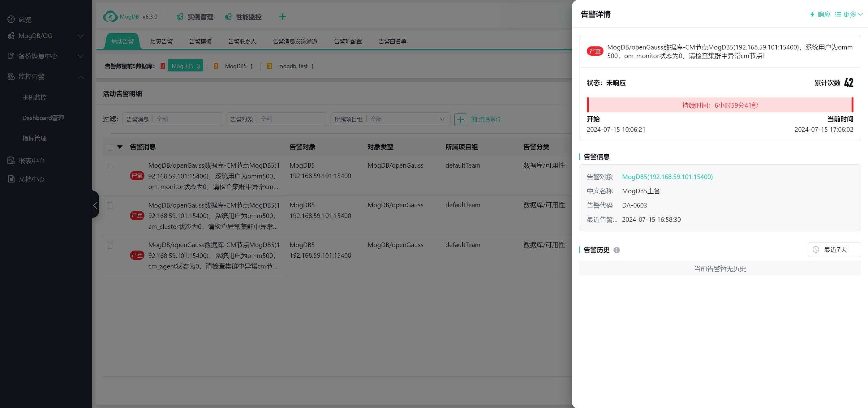
Task: Open Dashboard管理 in the sidebar
Action: pos(43,118)
